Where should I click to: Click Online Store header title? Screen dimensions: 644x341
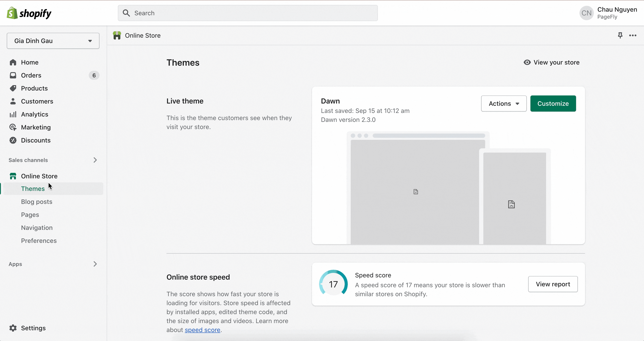[143, 35]
